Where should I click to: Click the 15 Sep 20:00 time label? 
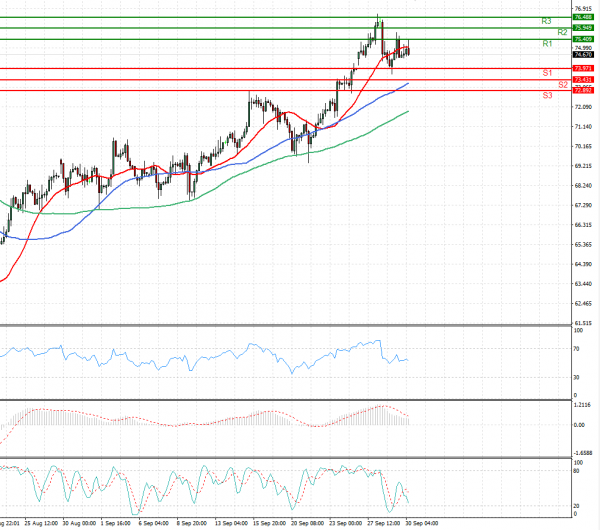tap(269, 523)
